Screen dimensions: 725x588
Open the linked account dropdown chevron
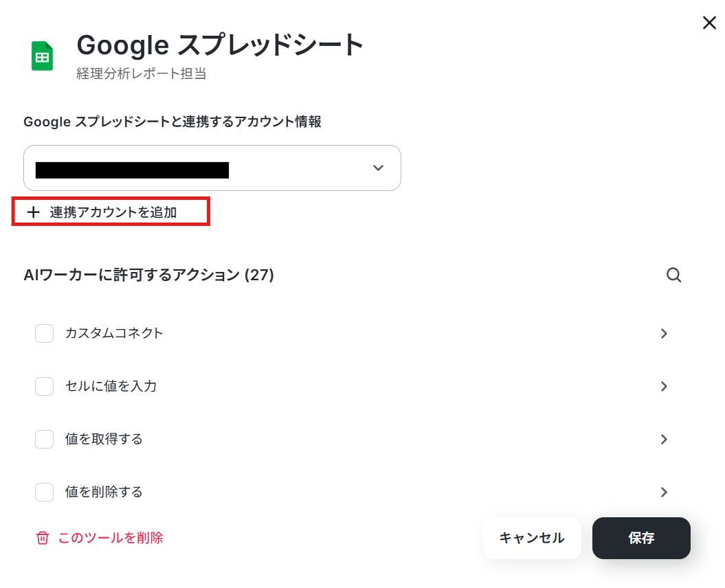pos(378,168)
